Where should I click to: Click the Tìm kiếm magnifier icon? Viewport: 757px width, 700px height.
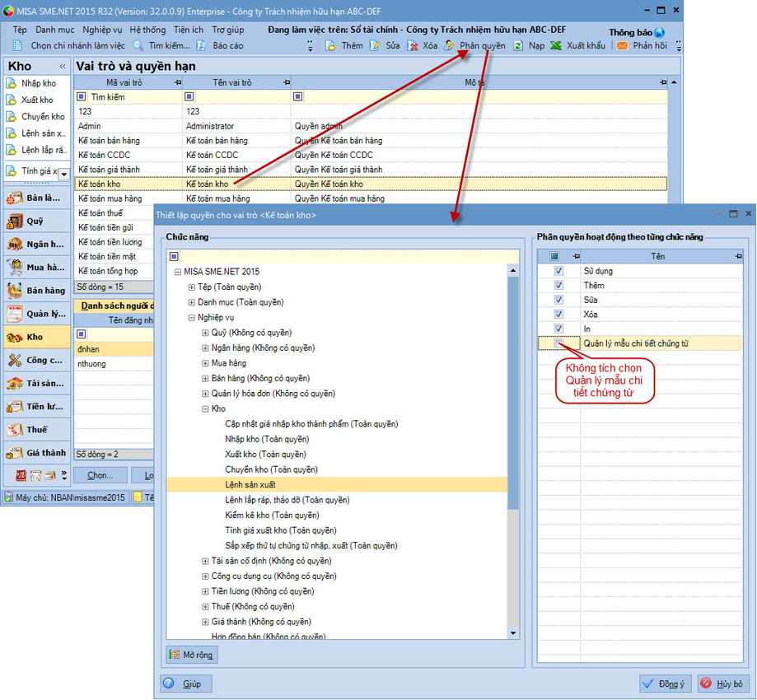[x=138, y=46]
